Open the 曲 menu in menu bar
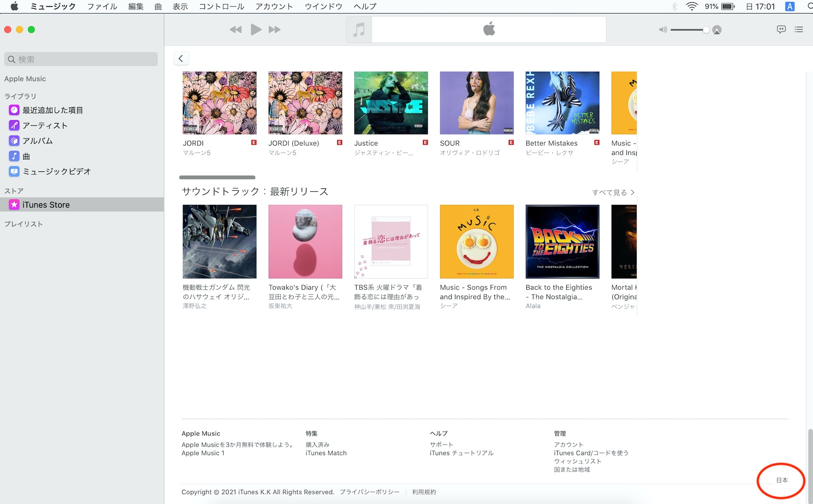Screen dimensions: 813x504 coord(158,7)
